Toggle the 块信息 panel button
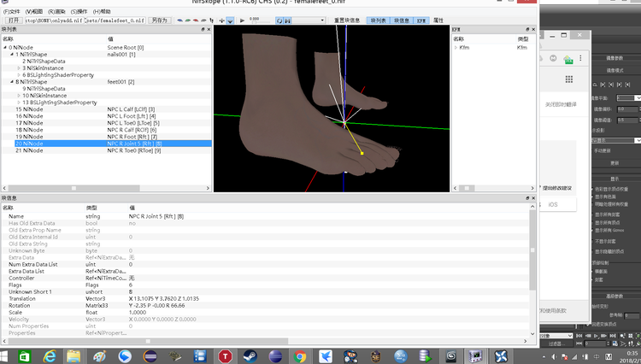This screenshot has height=364, width=641. coord(402,21)
